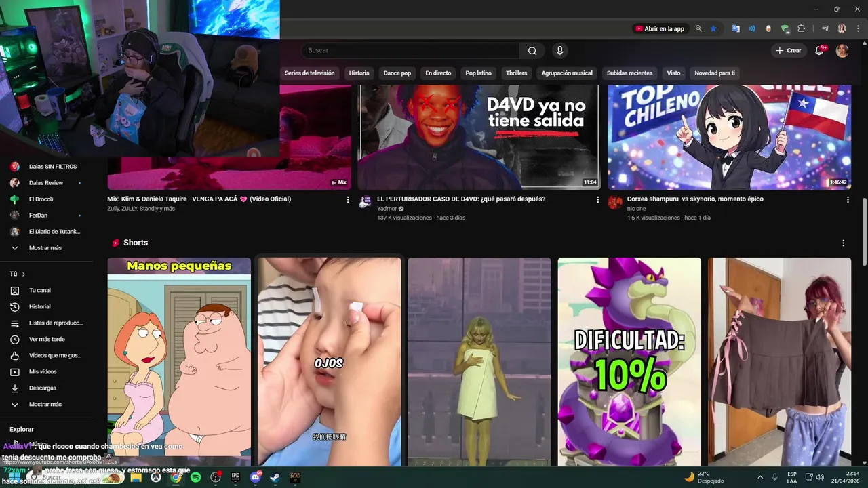Open Steam from the taskbar
This screenshot has height=488, width=868.
275,477
